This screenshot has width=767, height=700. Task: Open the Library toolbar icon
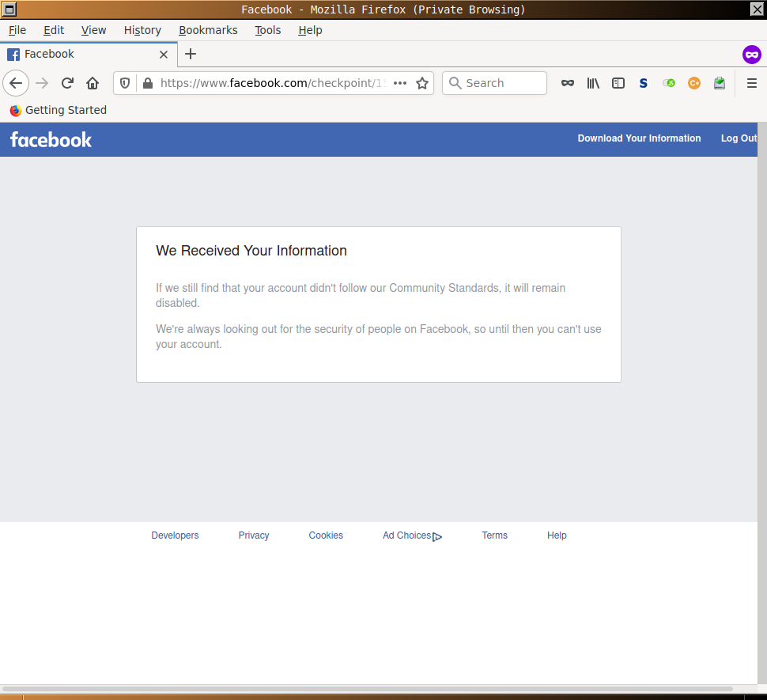pyautogui.click(x=593, y=83)
